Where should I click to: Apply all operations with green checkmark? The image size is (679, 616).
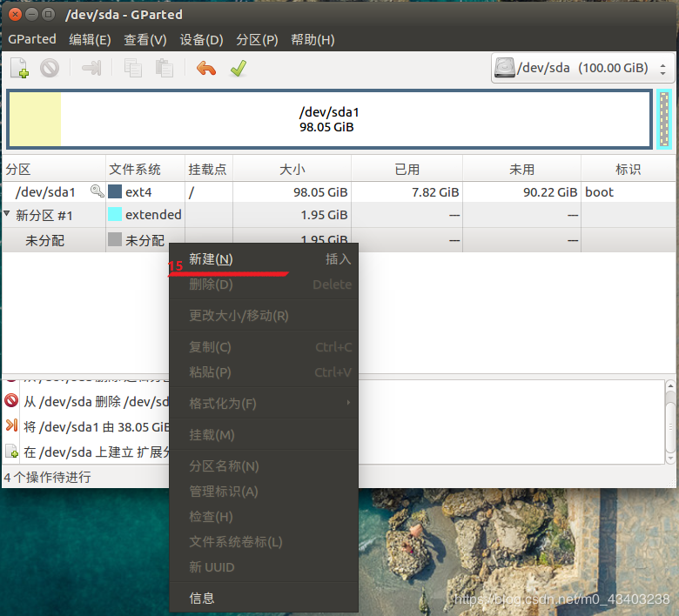click(x=239, y=68)
